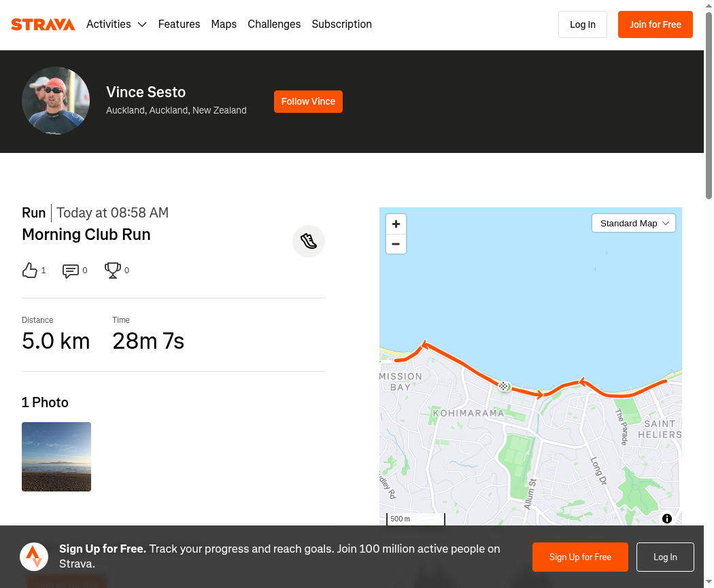The width and height of the screenshot is (714, 588).
Task: Click the Strava logo
Action: (43, 24)
